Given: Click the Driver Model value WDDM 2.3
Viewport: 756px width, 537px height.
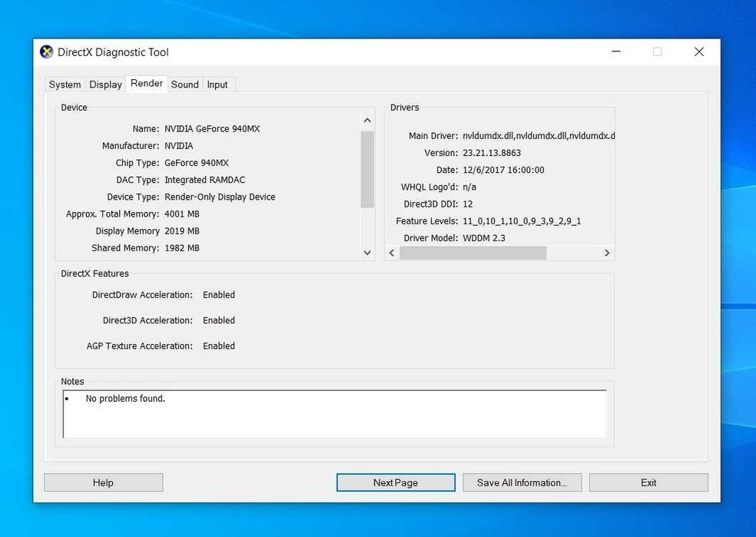Looking at the screenshot, I should 484,238.
